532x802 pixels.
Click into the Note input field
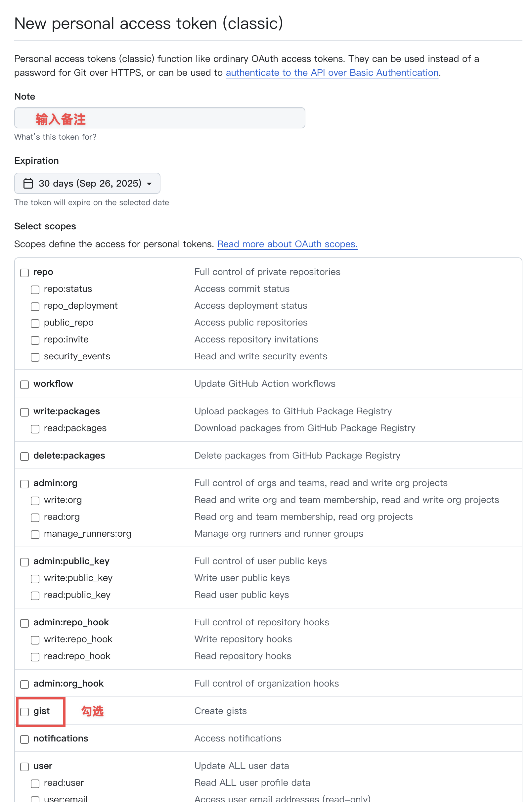[159, 118]
